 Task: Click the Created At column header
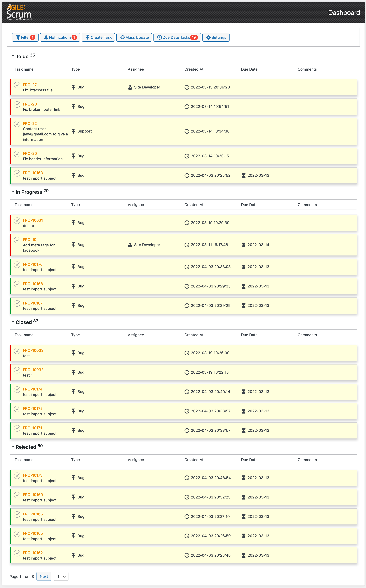[x=194, y=69]
